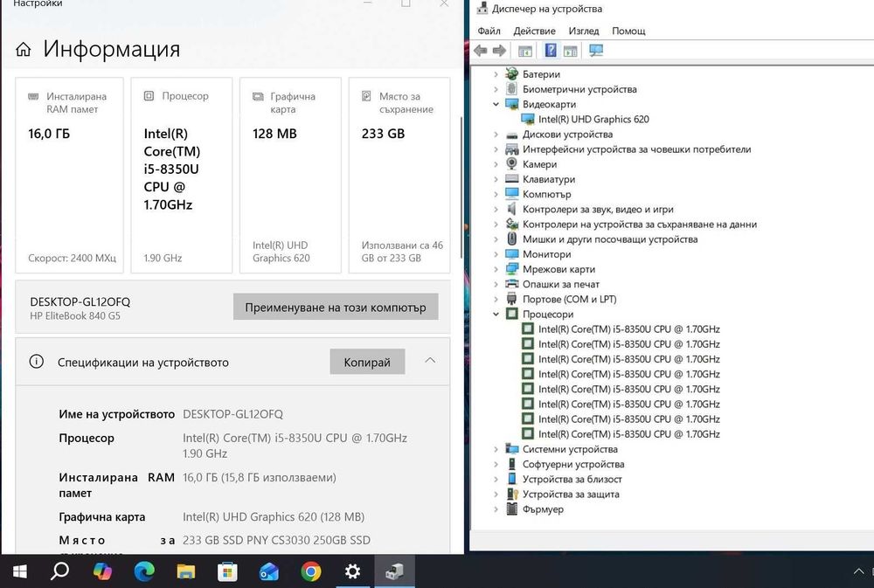Click the Място за съхранение 233 GB card
874x588 pixels.
click(399, 176)
